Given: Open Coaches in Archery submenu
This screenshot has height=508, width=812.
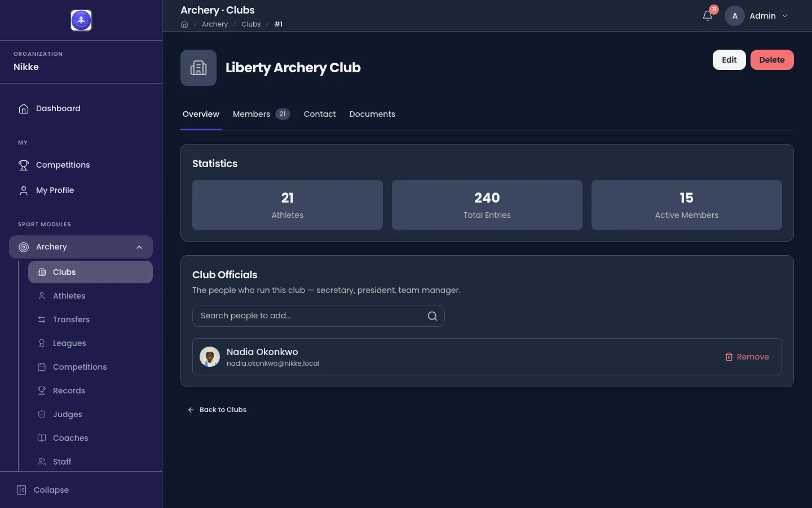Looking at the screenshot, I should 90,438.
